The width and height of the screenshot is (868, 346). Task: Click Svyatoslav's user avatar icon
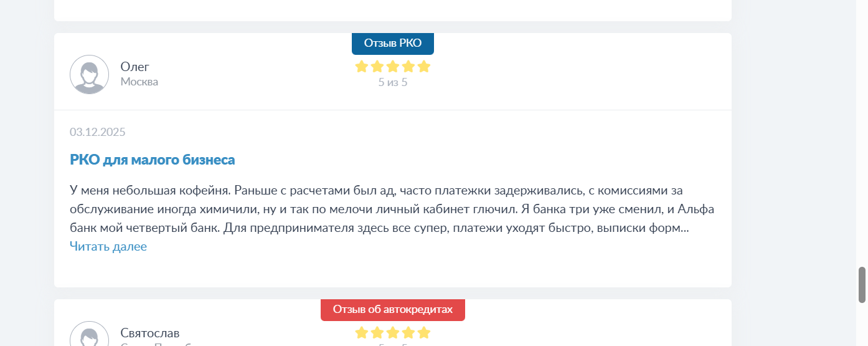click(89, 337)
